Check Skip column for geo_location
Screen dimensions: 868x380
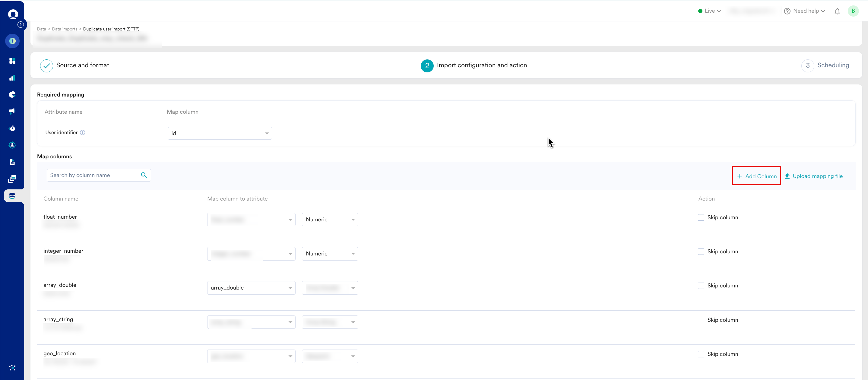[701, 354]
